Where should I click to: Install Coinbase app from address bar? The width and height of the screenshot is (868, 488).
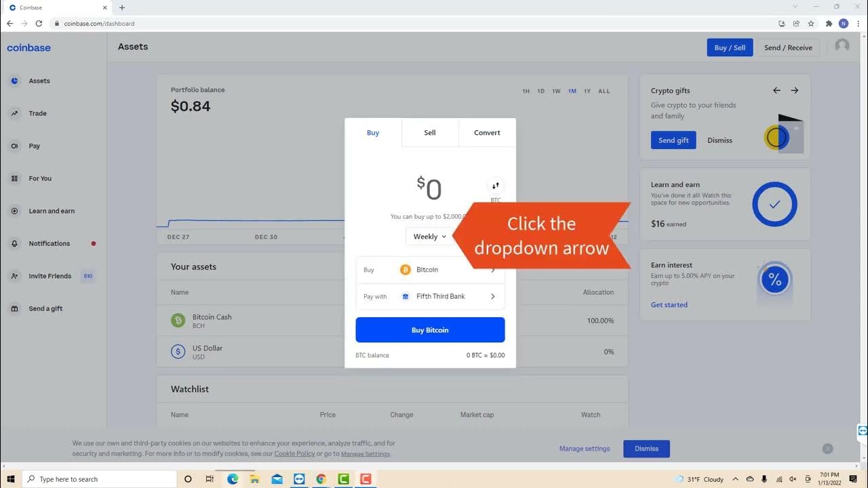pos(782,23)
